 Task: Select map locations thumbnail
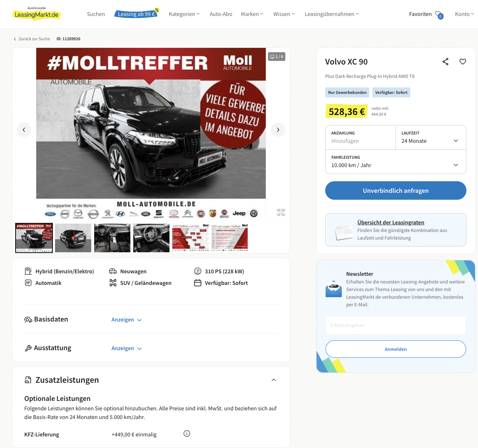(x=190, y=238)
